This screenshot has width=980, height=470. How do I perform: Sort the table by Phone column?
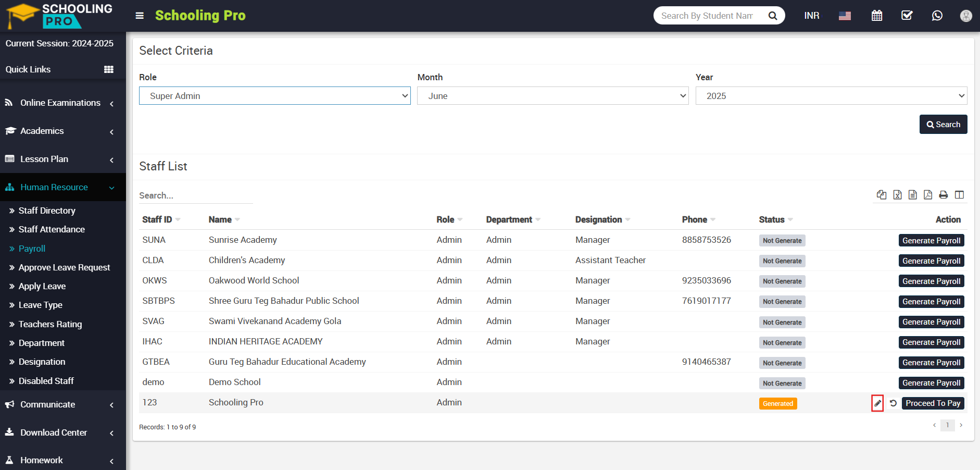(698, 219)
